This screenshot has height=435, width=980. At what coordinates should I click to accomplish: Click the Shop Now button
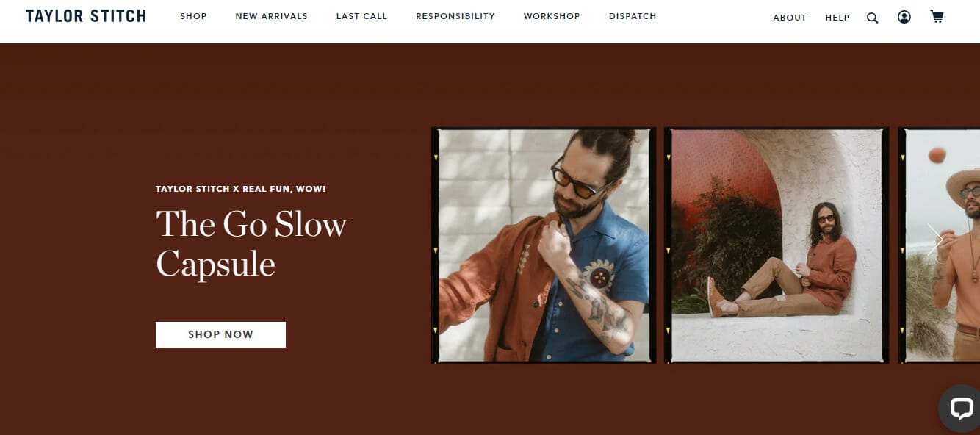click(220, 334)
